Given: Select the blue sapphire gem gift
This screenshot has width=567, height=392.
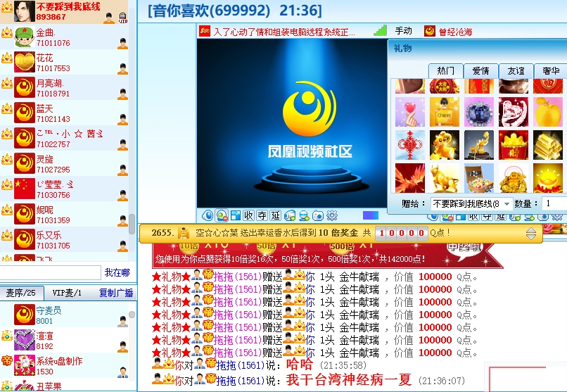Looking at the screenshot, I should click(479, 112).
